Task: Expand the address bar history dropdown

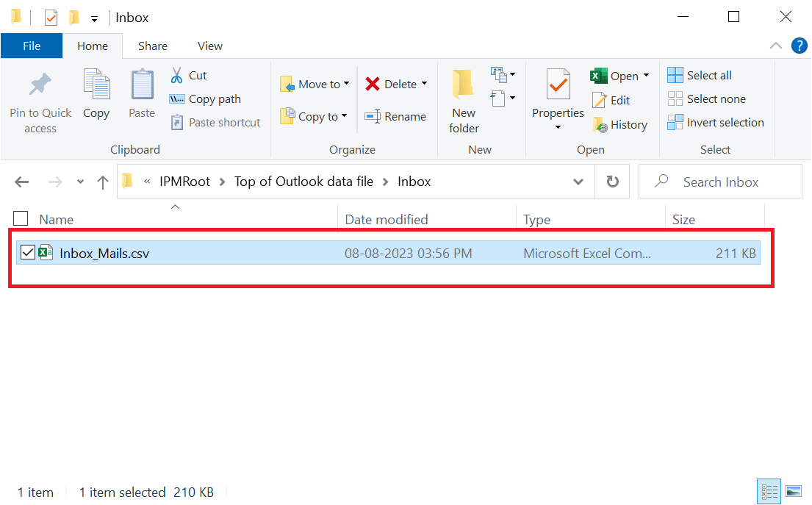Action: coord(578,182)
